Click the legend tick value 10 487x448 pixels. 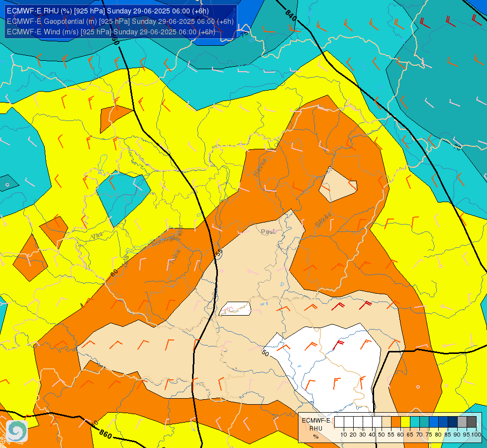344,435
